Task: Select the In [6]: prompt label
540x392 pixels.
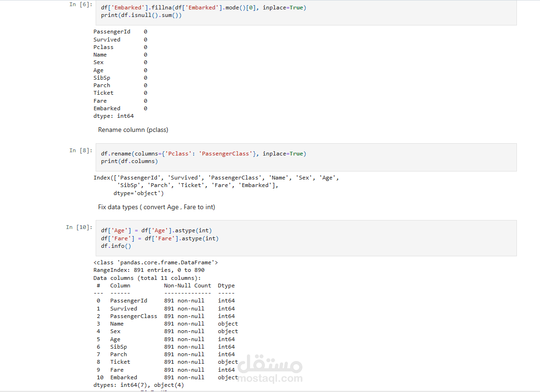Action: [81, 5]
